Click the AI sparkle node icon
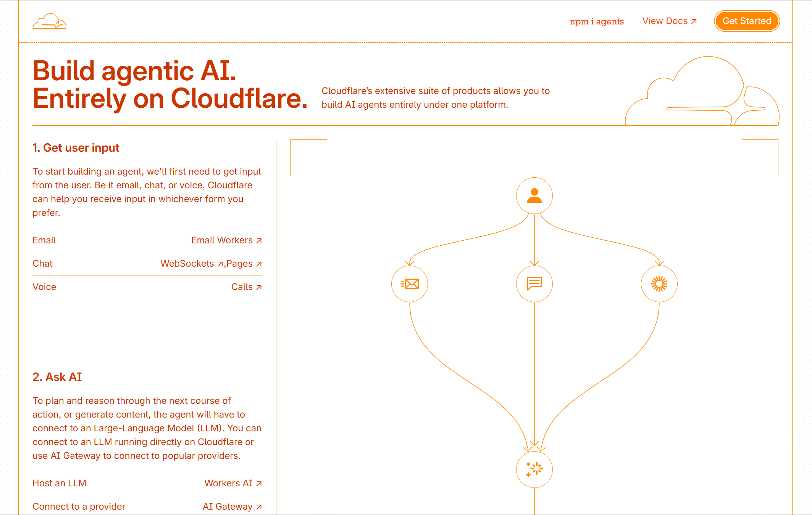 click(x=534, y=469)
